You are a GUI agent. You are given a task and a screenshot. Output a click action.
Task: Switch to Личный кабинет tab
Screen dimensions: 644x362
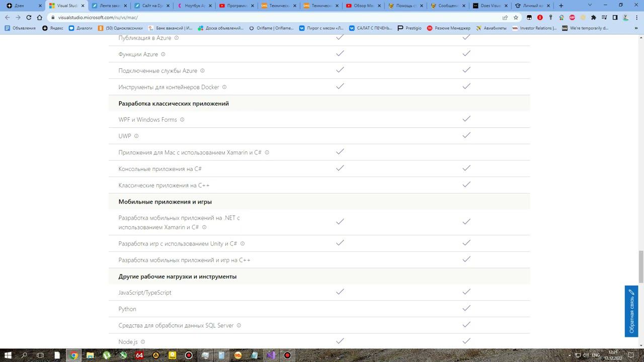[x=532, y=6]
